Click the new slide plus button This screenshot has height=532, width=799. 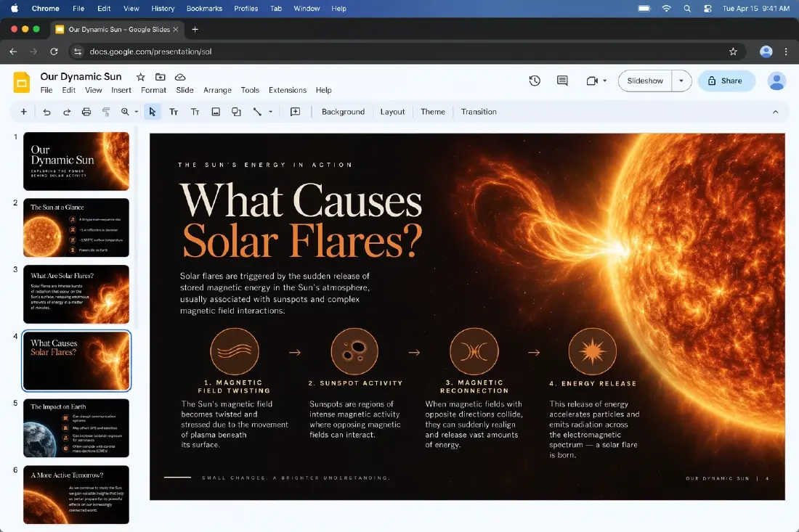23,112
